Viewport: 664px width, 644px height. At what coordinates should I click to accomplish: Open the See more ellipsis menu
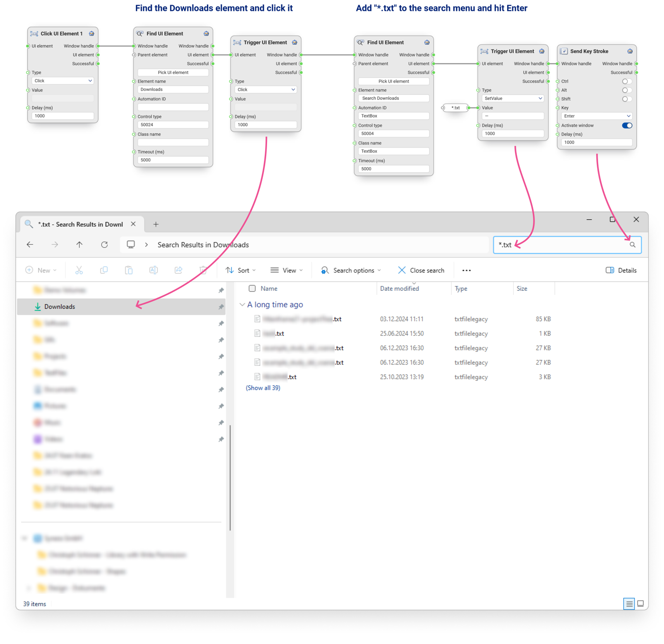(x=466, y=270)
